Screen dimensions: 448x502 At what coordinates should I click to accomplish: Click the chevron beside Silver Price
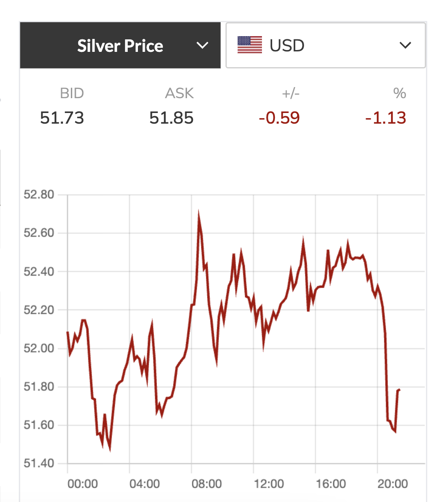tap(202, 45)
